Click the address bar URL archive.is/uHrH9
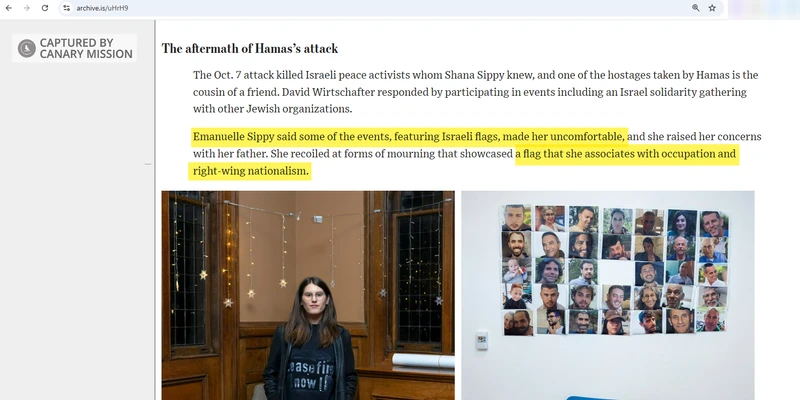This screenshot has height=400, width=800. coord(103,8)
